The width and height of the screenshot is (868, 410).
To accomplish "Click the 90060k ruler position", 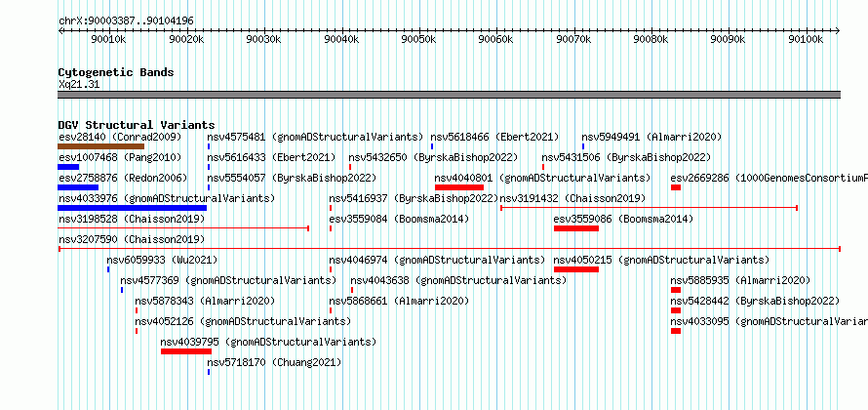I will tap(496, 39).
